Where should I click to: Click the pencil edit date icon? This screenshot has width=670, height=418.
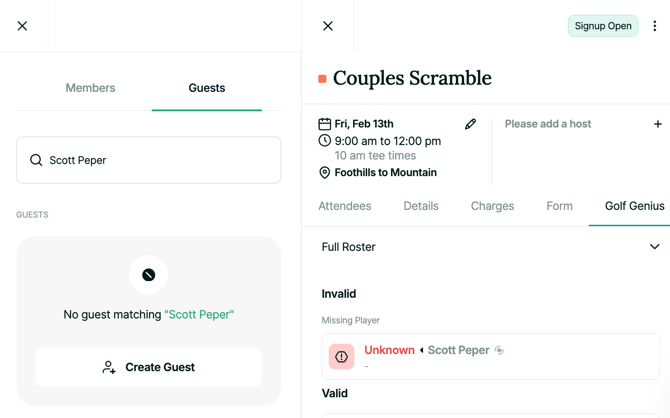(x=470, y=124)
